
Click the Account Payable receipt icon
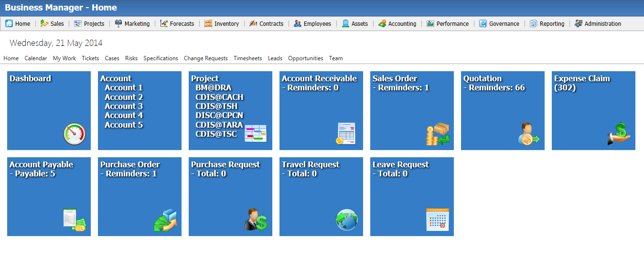[74, 220]
